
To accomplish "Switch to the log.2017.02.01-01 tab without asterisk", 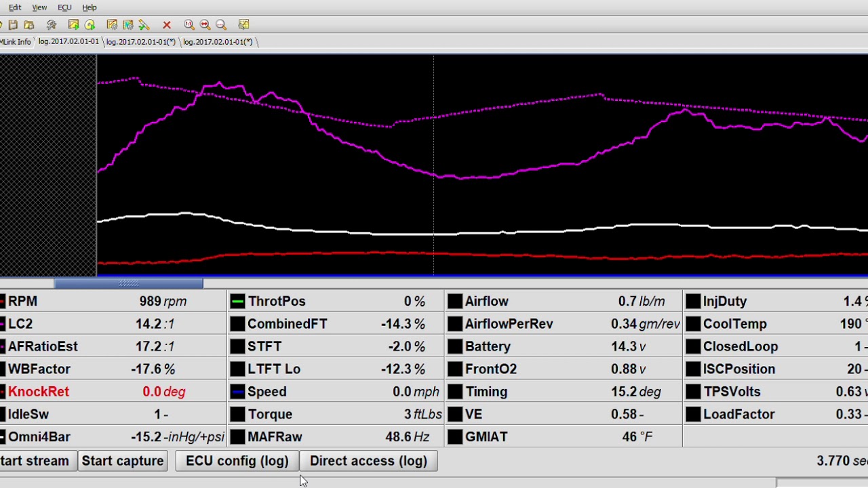I will tap(68, 41).
